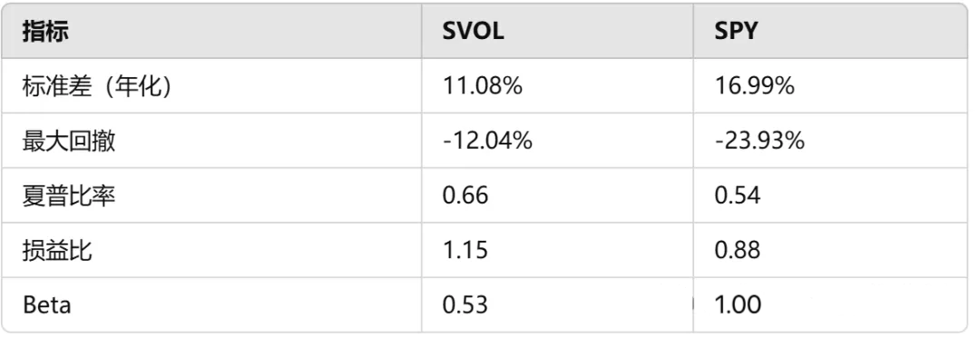Select SPY Beta value 1.00
The width and height of the screenshot is (980, 338).
[738, 305]
